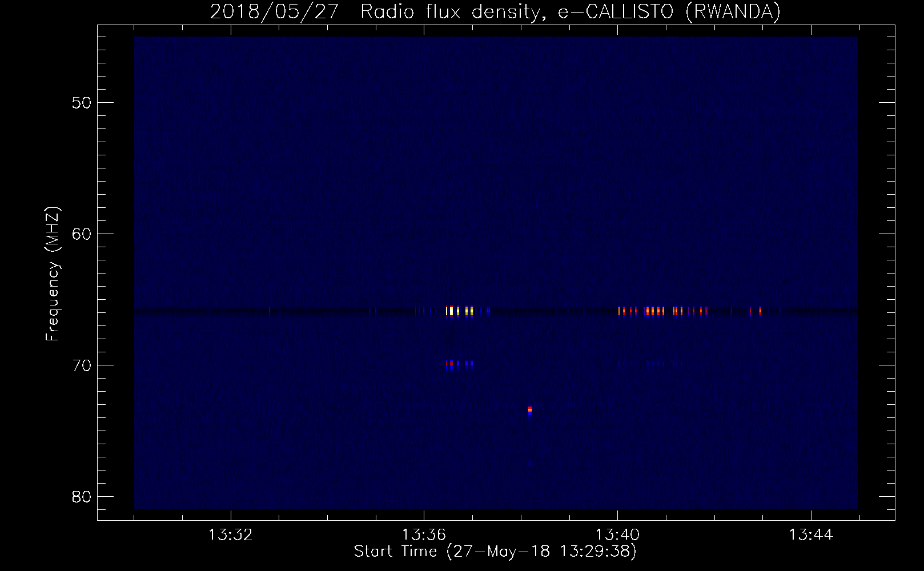The height and width of the screenshot is (571, 924).
Task: Click the 'Frequency (MHZ)' axis label
Action: click(x=53, y=274)
